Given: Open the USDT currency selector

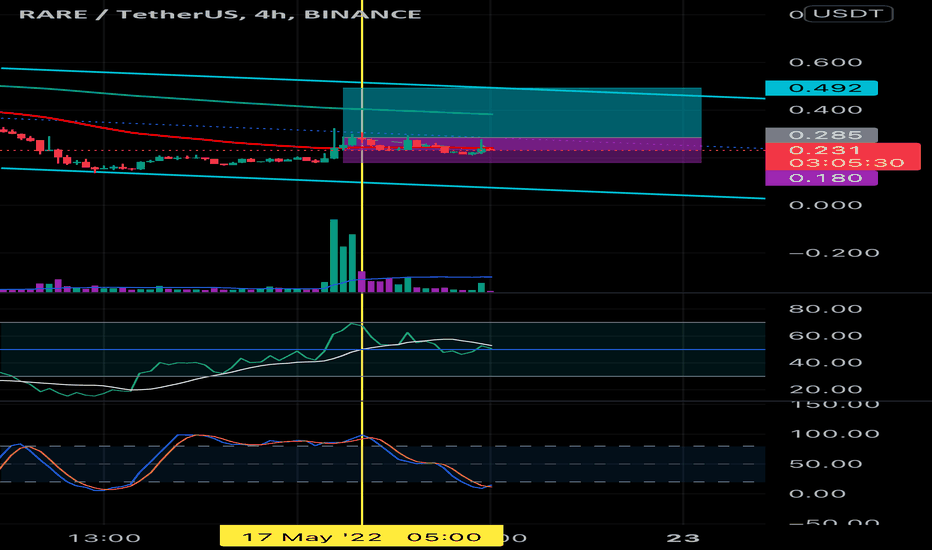Looking at the screenshot, I should coord(848,14).
